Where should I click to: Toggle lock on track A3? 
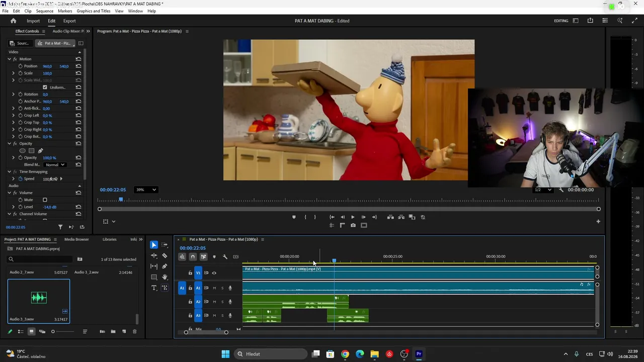190,316
